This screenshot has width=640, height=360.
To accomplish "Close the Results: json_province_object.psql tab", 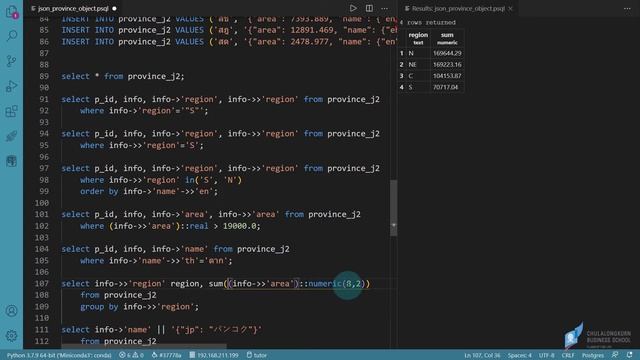I will 510,8.
